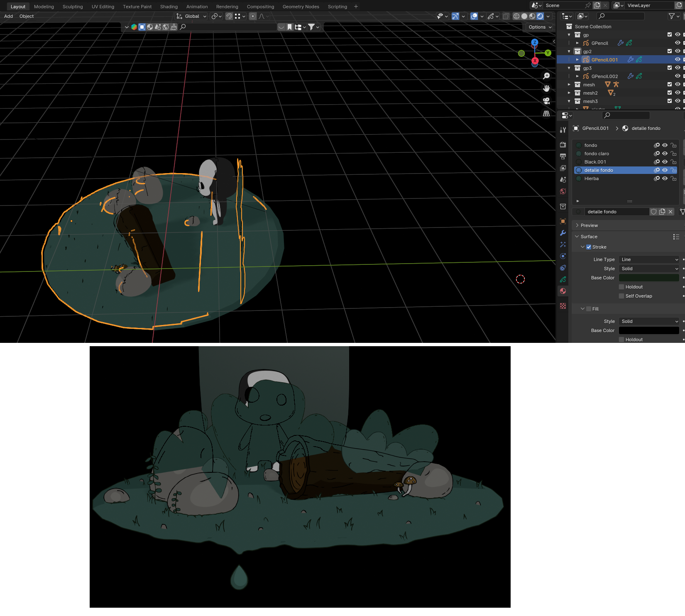Open the Modifiers properties tab
Screen dimensions: 685x616
pos(563,233)
